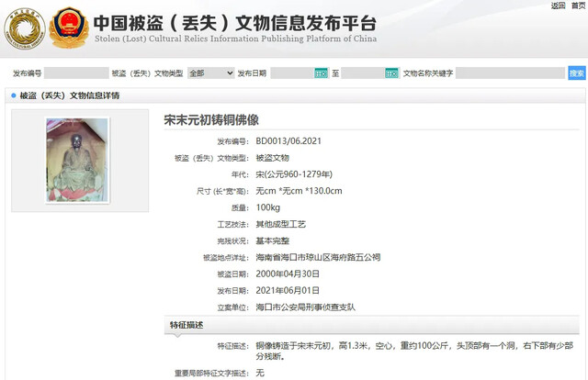588x380 pixels.
Task: Select the stolen date 2000年04月30日
Action: pos(288,274)
